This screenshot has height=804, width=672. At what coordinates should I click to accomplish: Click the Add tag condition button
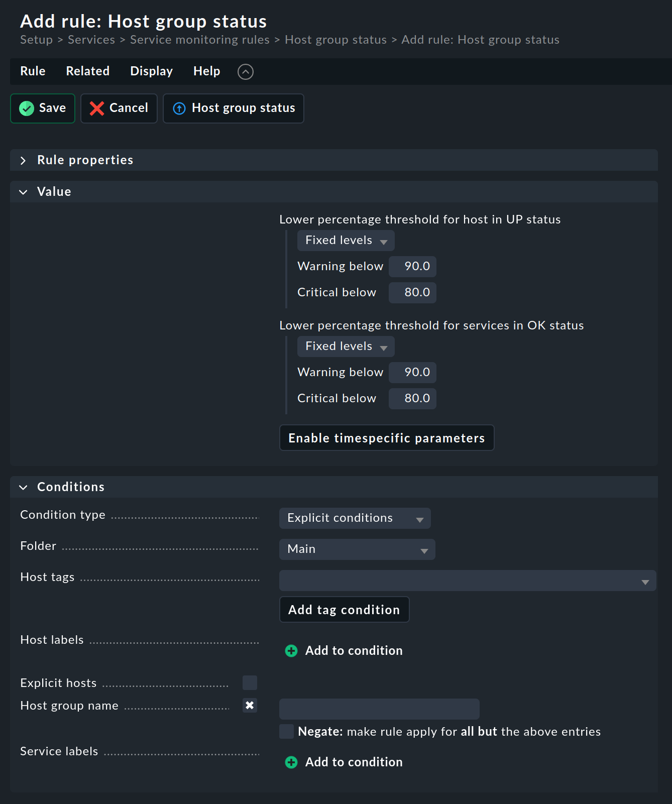(344, 610)
